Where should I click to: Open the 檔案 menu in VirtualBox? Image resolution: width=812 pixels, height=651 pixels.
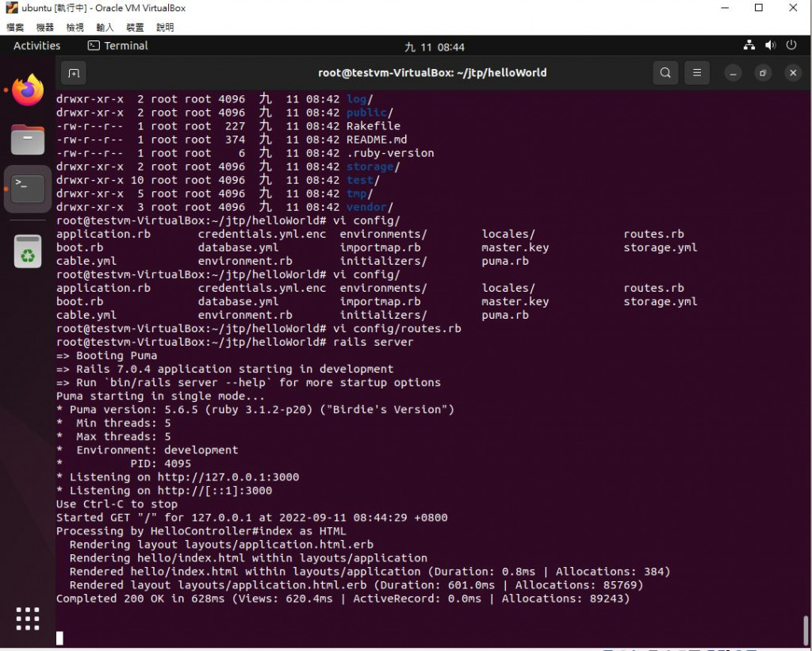pyautogui.click(x=15, y=28)
